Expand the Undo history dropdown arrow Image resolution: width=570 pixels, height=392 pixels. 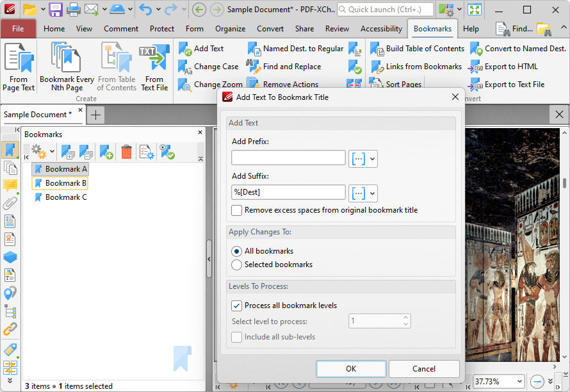point(158,10)
